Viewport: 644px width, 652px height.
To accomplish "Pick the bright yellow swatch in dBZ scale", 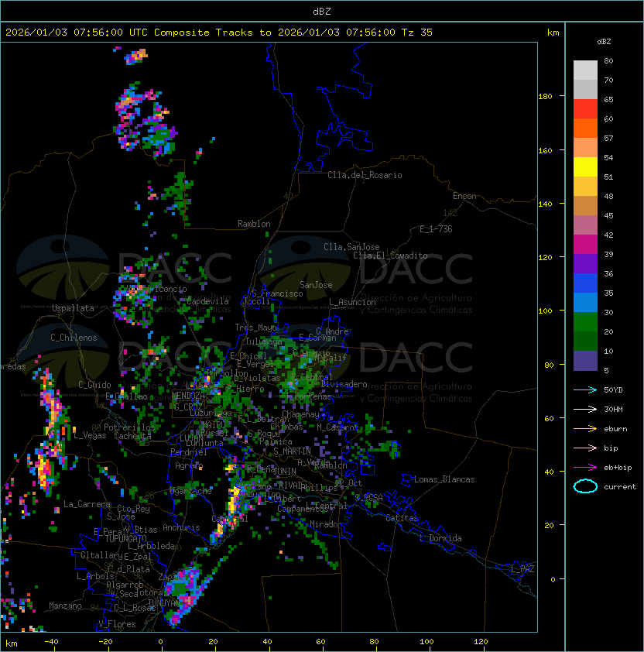I will tap(585, 167).
